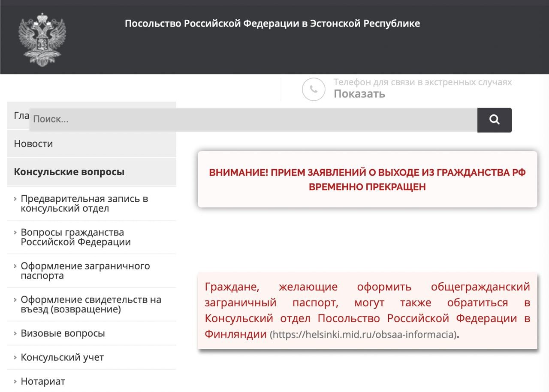This screenshot has height=392, width=549.
Task: Click the red citizenship renunciation notice
Action: coord(367,180)
